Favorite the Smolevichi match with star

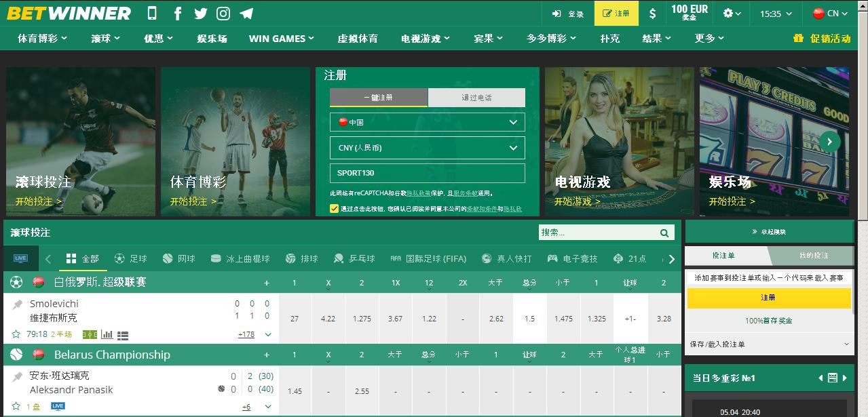tap(16, 334)
